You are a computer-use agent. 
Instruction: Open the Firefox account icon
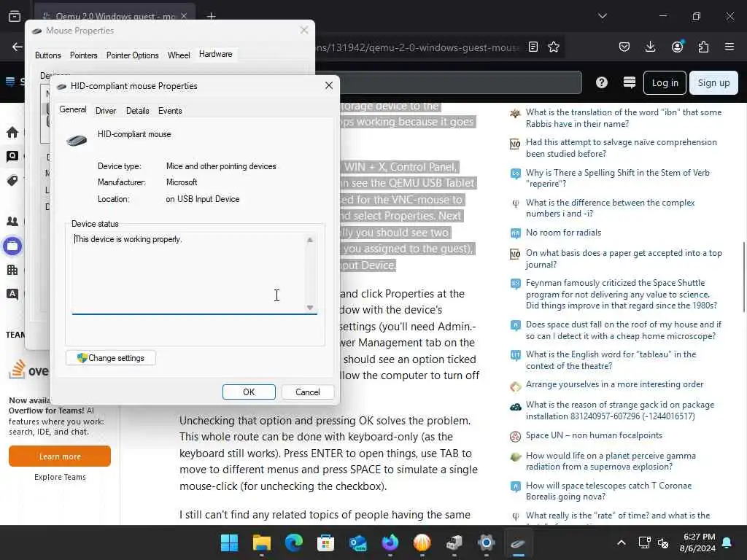tap(677, 47)
